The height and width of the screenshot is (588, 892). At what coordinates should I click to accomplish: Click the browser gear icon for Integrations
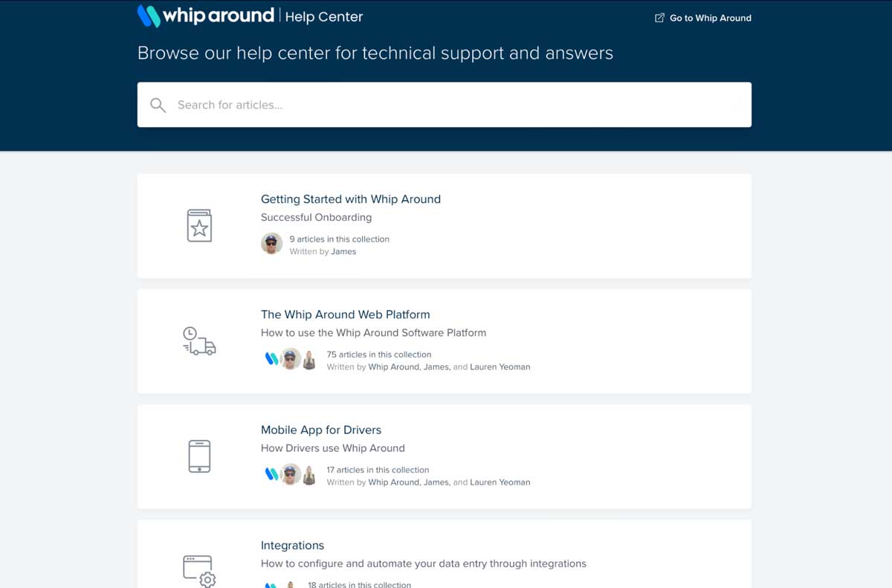click(x=198, y=569)
